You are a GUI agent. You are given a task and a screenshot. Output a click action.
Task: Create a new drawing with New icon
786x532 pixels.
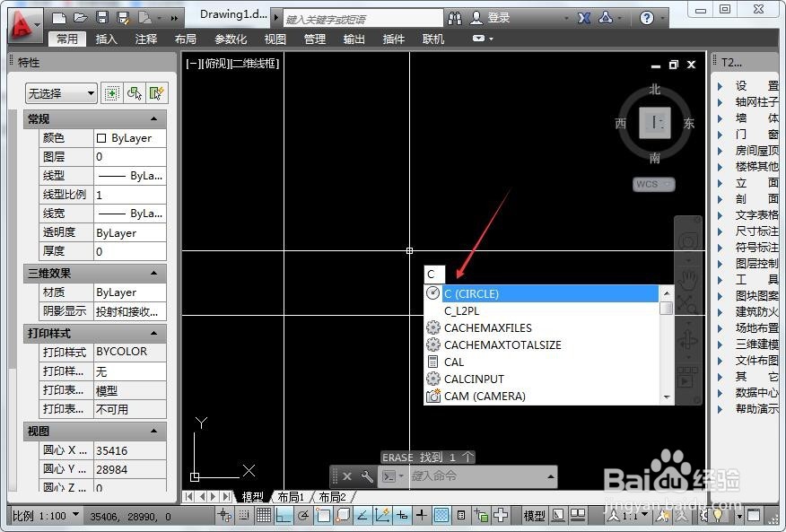pyautogui.click(x=59, y=19)
